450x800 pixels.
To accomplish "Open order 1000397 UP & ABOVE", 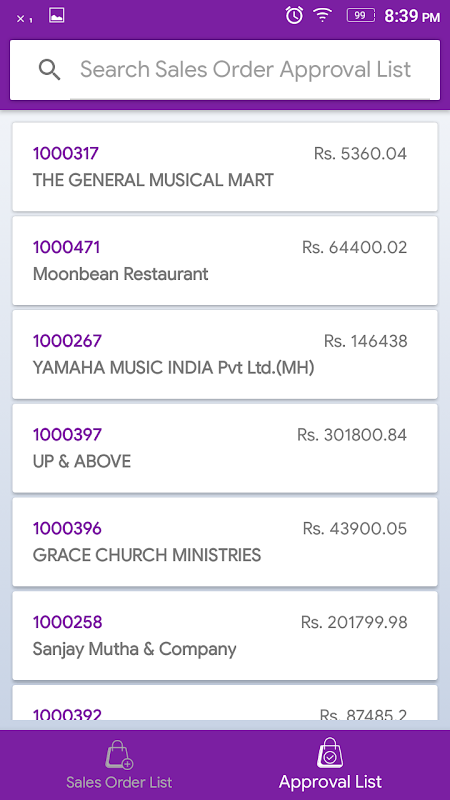I will click(x=225, y=448).
